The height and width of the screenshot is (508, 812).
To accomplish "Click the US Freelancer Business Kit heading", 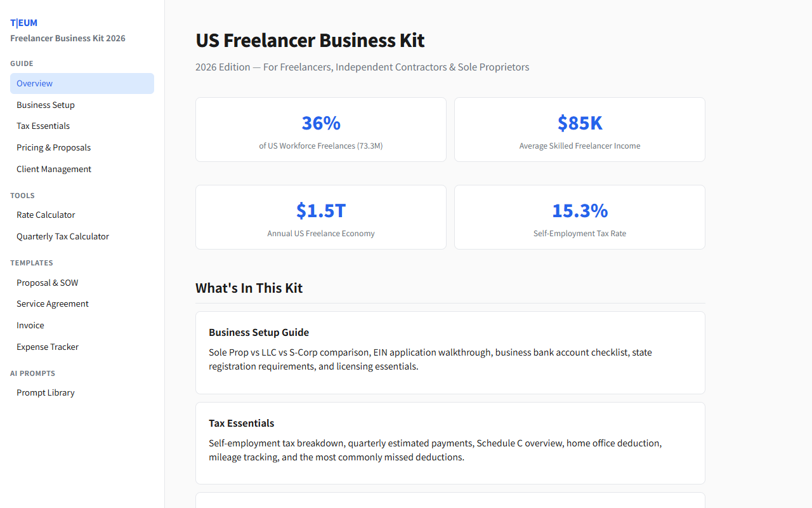I will click(310, 40).
